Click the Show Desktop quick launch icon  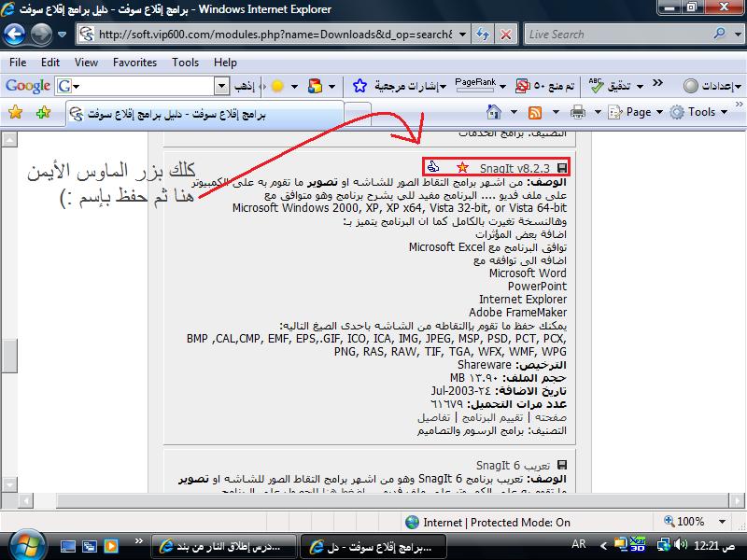tap(67, 546)
